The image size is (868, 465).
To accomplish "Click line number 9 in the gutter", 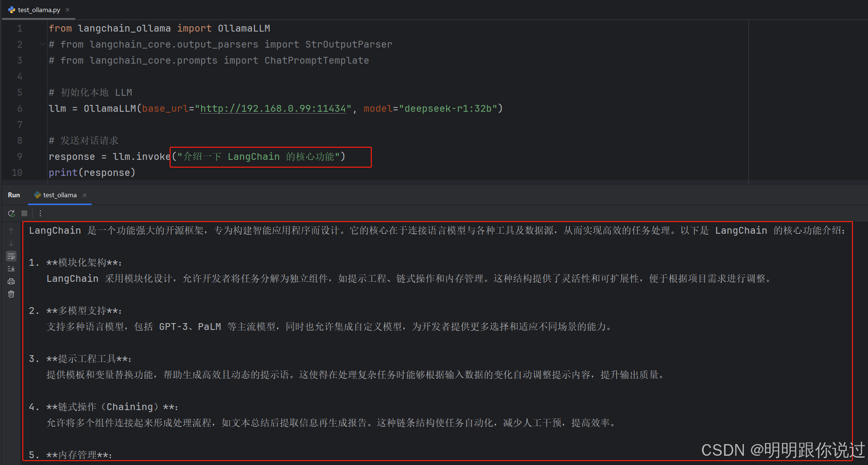I will pos(19,156).
